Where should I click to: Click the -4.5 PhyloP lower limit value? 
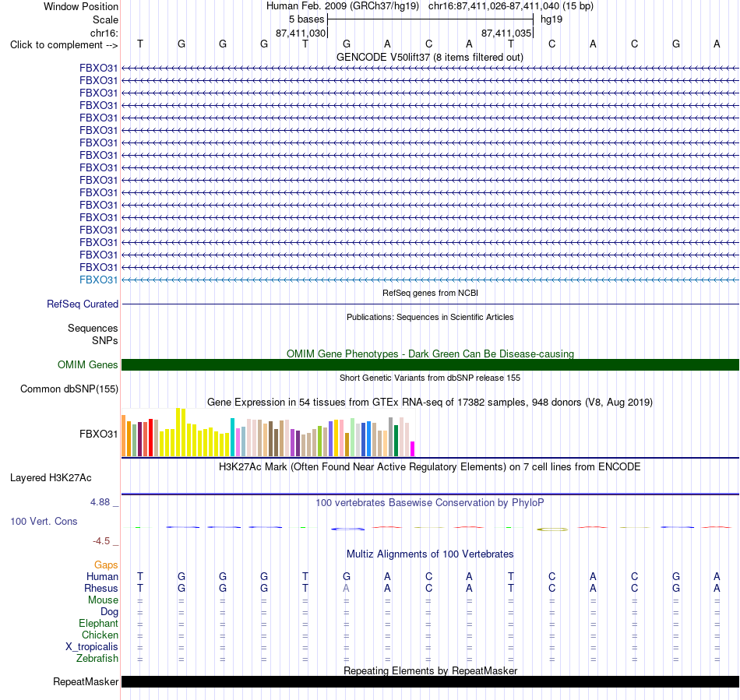click(101, 541)
